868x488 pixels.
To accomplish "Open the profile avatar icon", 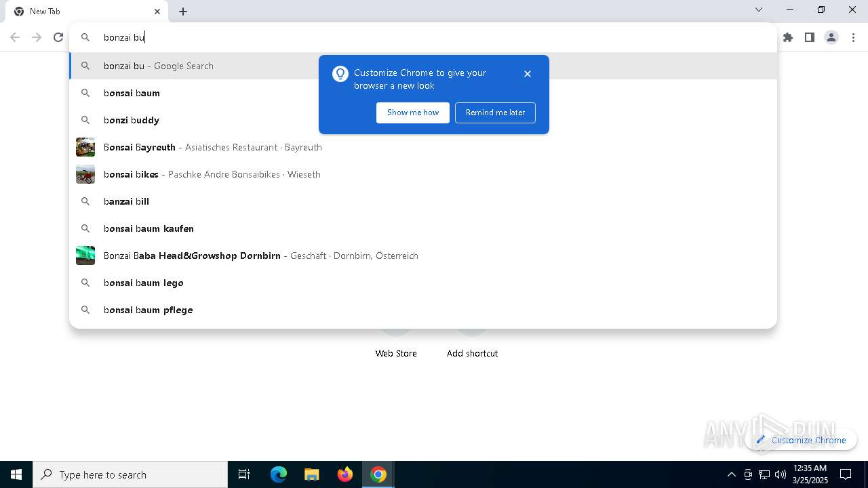I will (831, 38).
